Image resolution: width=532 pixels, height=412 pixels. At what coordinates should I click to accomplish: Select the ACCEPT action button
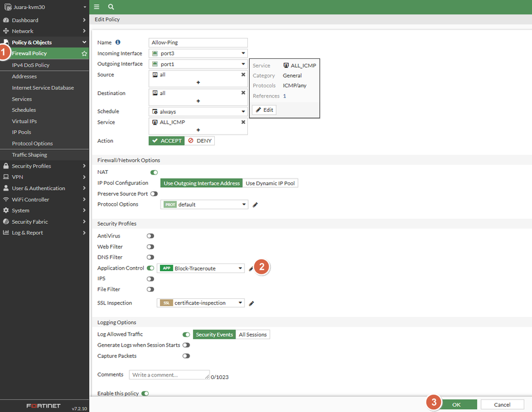click(167, 141)
